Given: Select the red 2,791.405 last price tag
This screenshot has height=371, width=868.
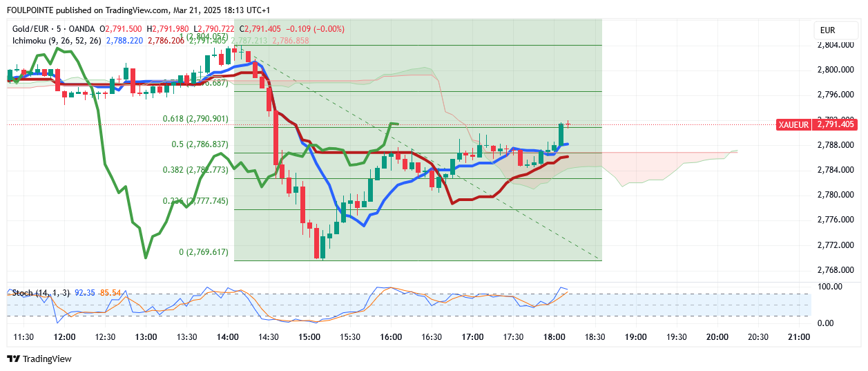Looking at the screenshot, I should (836, 124).
